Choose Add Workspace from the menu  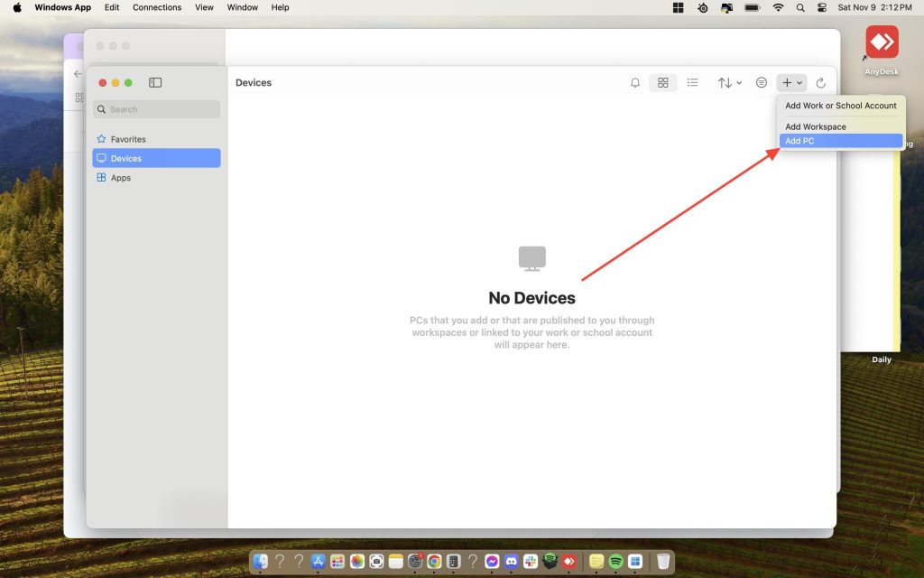[x=840, y=126]
